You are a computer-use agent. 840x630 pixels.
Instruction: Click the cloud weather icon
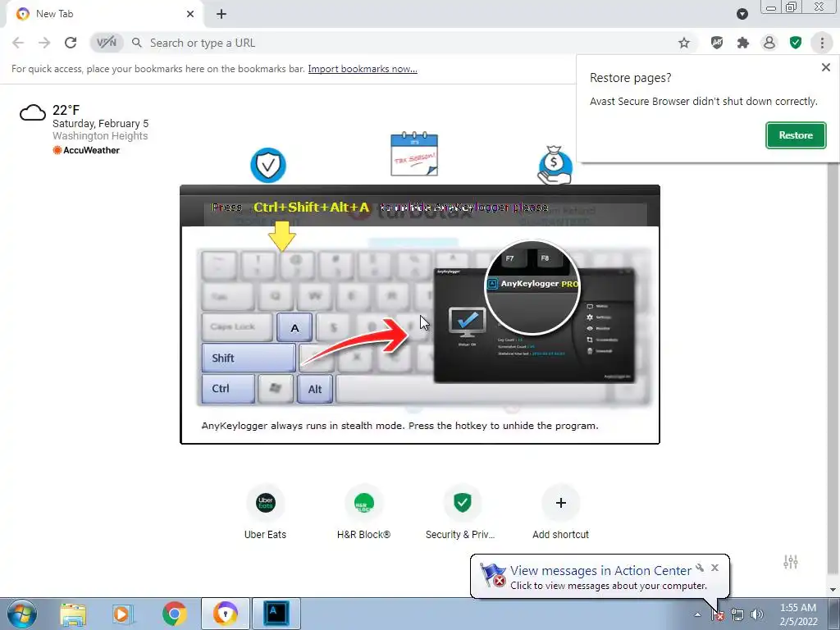coord(33,112)
